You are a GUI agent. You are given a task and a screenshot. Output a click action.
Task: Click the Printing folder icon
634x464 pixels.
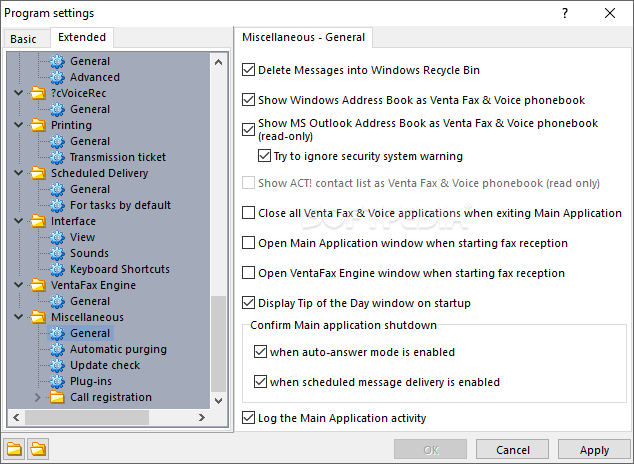(x=38, y=125)
